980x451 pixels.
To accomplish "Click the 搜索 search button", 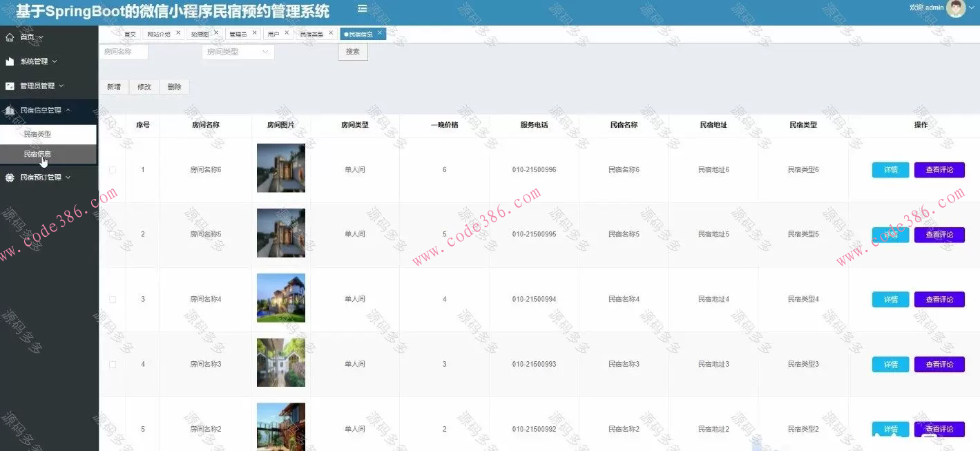I will pyautogui.click(x=352, y=51).
